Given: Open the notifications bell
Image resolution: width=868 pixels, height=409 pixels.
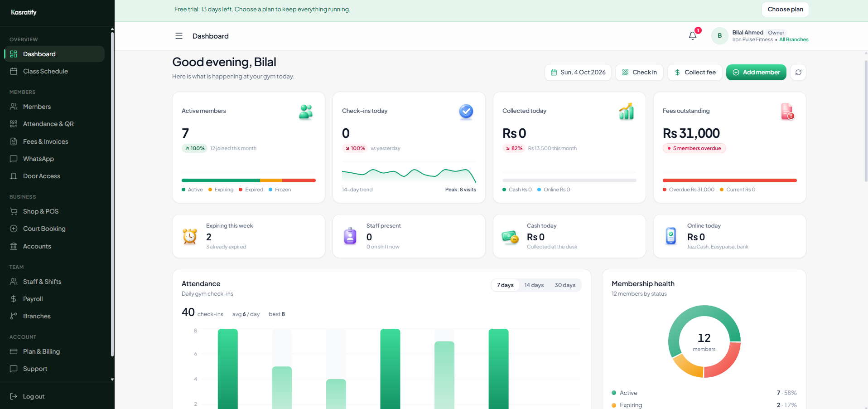Looking at the screenshot, I should point(693,36).
